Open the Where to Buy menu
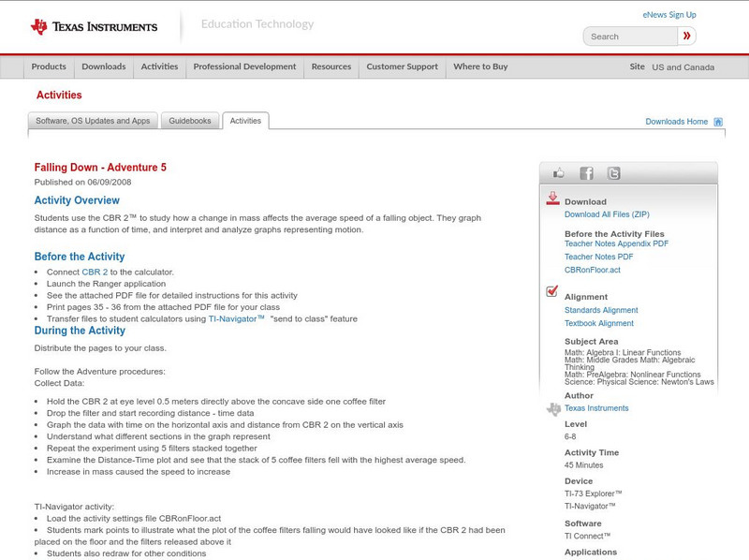Image resolution: width=749 pixels, height=560 pixels. (480, 66)
